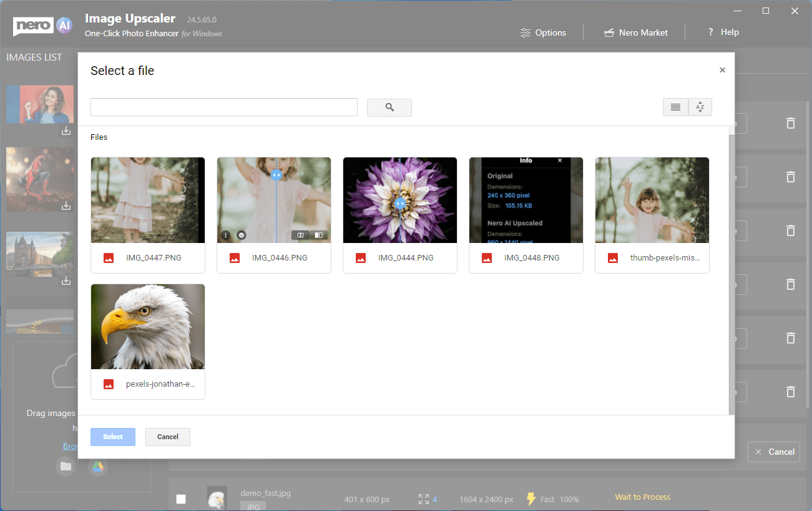Click the file dialog vertical scrollbar
Image resolution: width=812 pixels, height=511 pixels.
pyautogui.click(x=731, y=274)
